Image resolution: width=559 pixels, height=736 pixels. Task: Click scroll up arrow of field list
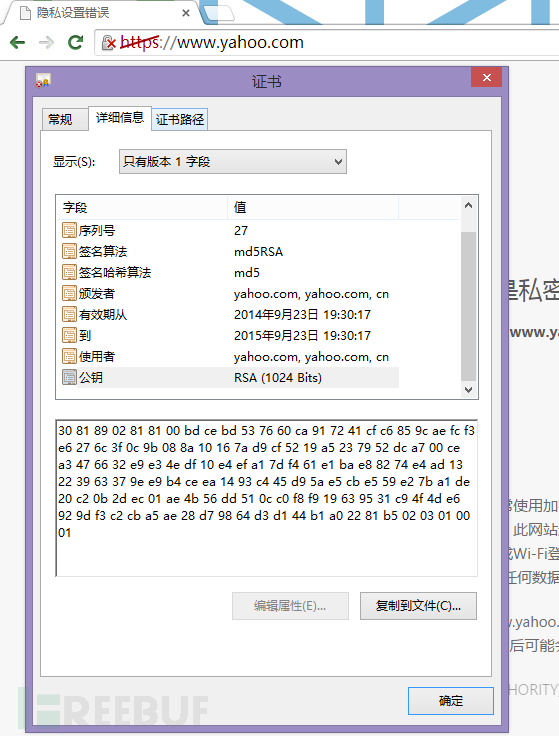(468, 206)
